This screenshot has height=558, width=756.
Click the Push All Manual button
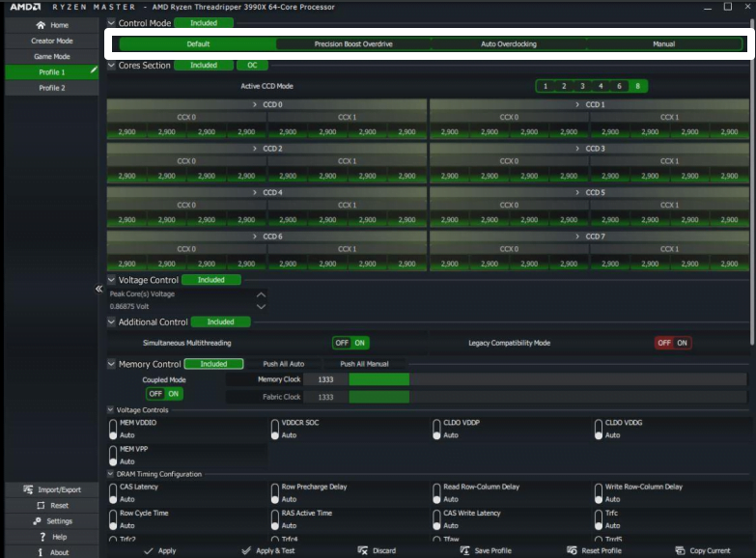(364, 364)
